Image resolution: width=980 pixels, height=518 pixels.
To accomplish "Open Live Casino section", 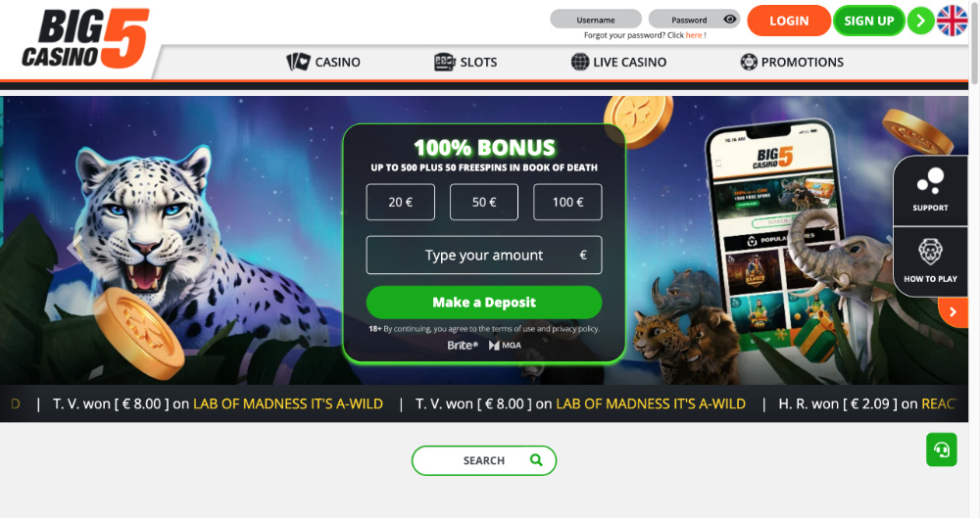I will [618, 62].
